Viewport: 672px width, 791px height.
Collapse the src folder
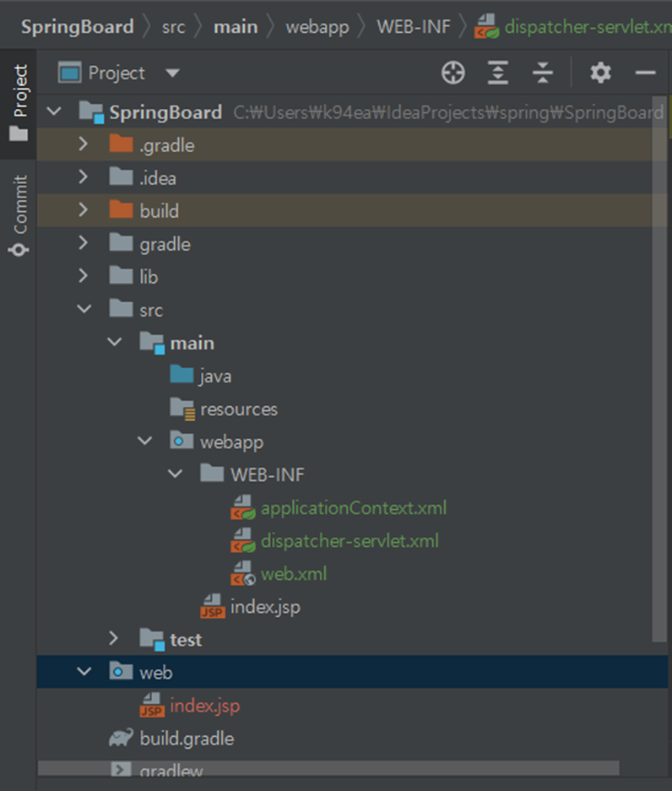[x=83, y=310]
